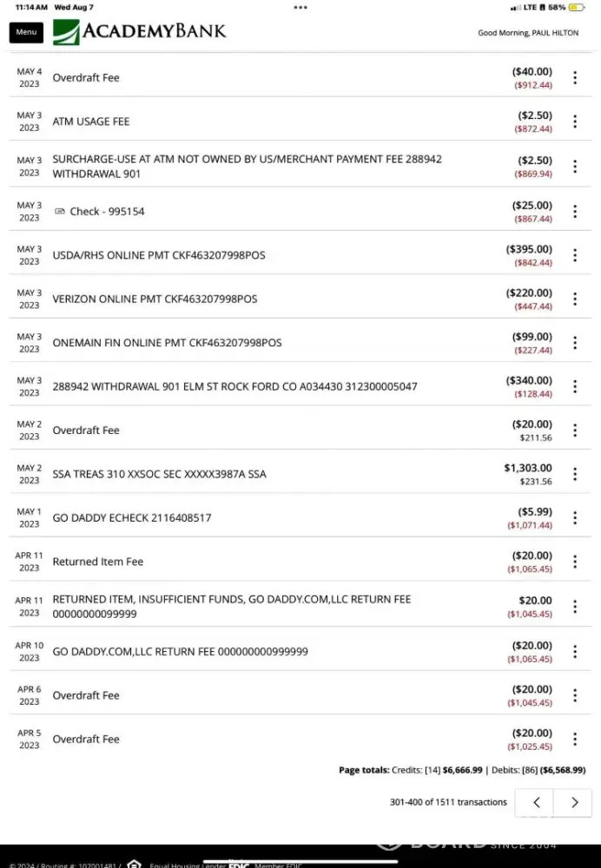Expand options for April 6 Overdraft Fee

(x=575, y=695)
